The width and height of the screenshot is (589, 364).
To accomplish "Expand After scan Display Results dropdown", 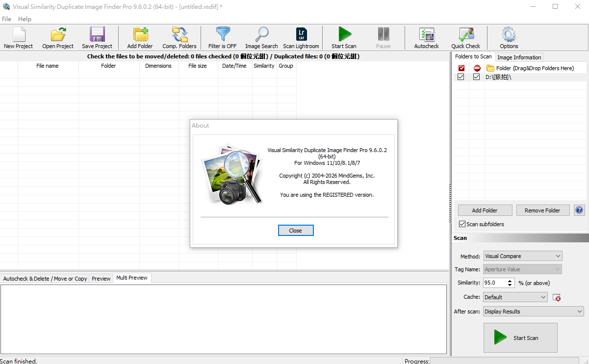I will click(x=534, y=312).
